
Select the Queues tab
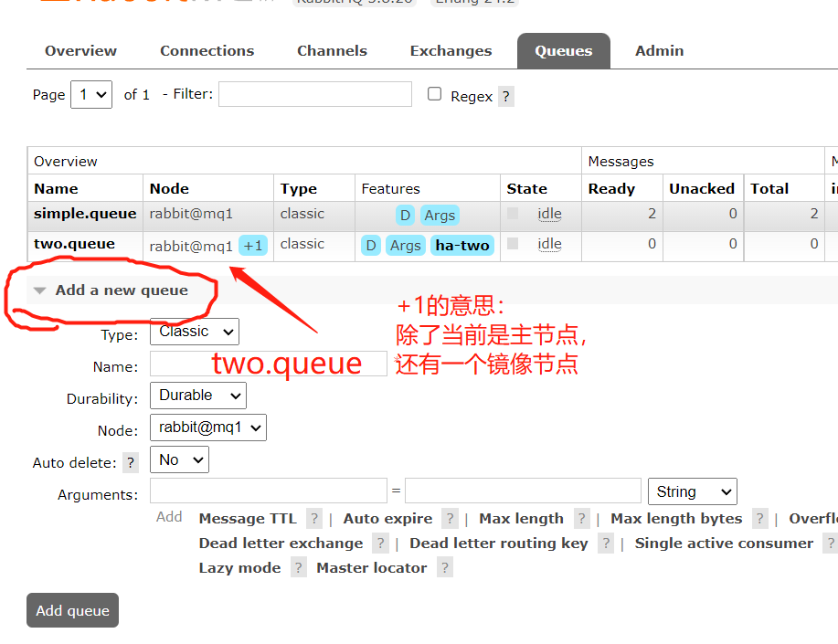[x=563, y=51]
